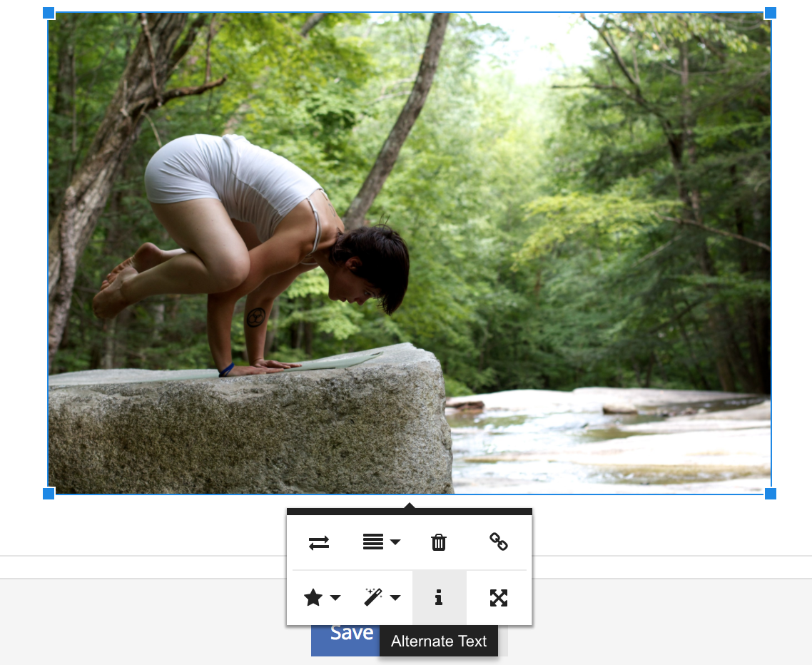The width and height of the screenshot is (812, 665).
Task: Click the Replace image swap-arrows icon
Action: (319, 543)
